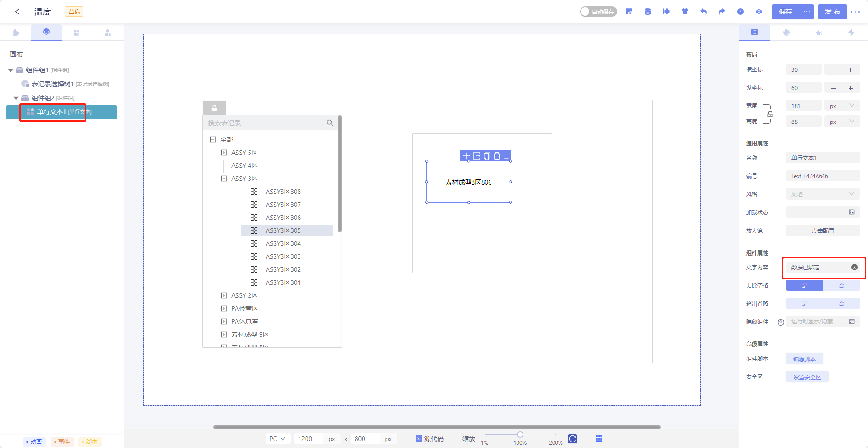
Task: Decrease 纵坐标 with minus button
Action: click(x=834, y=88)
